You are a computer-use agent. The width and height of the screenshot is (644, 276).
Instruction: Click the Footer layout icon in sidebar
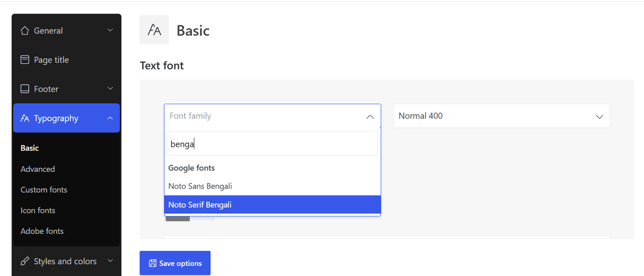pos(25,89)
